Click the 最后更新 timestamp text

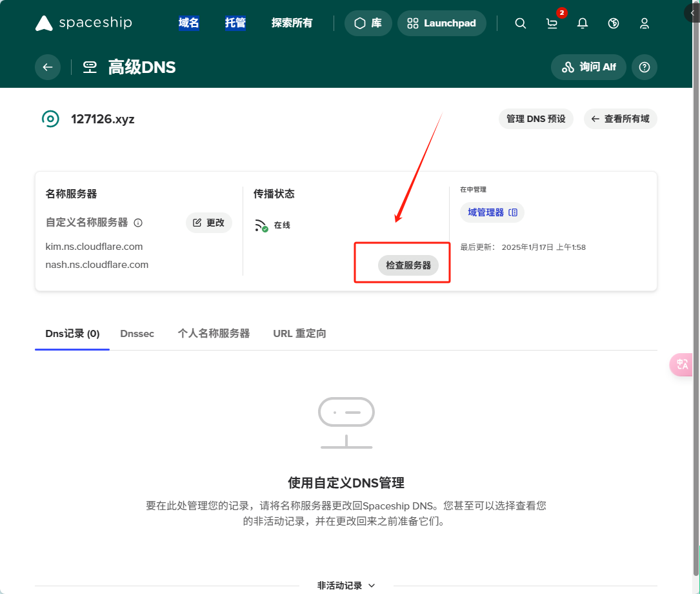coord(523,247)
